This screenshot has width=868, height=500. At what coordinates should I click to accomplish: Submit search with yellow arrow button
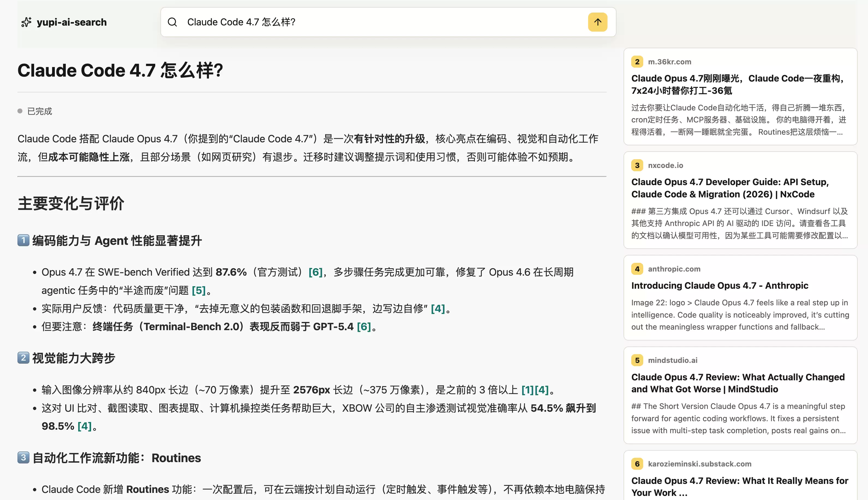tap(597, 22)
